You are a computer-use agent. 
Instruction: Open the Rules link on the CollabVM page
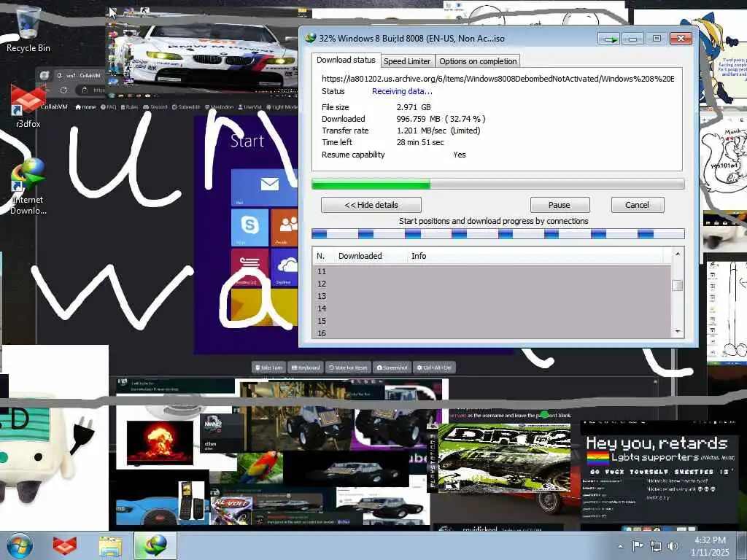pyautogui.click(x=130, y=106)
